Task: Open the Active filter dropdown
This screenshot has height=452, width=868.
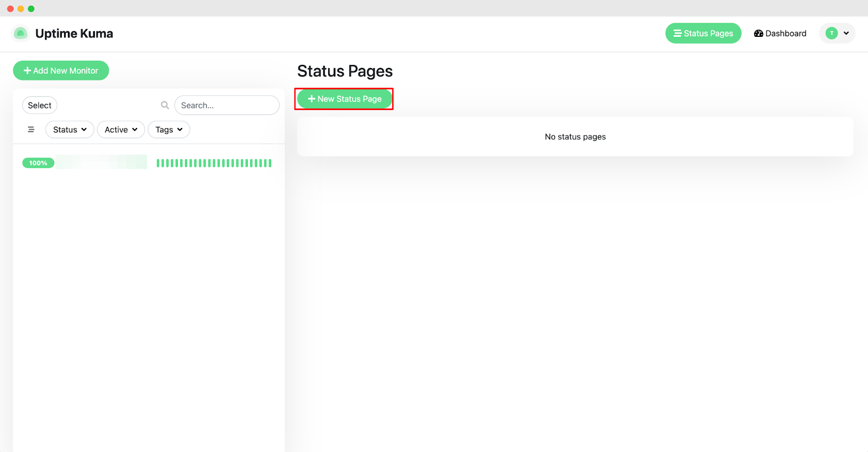Action: coord(120,130)
